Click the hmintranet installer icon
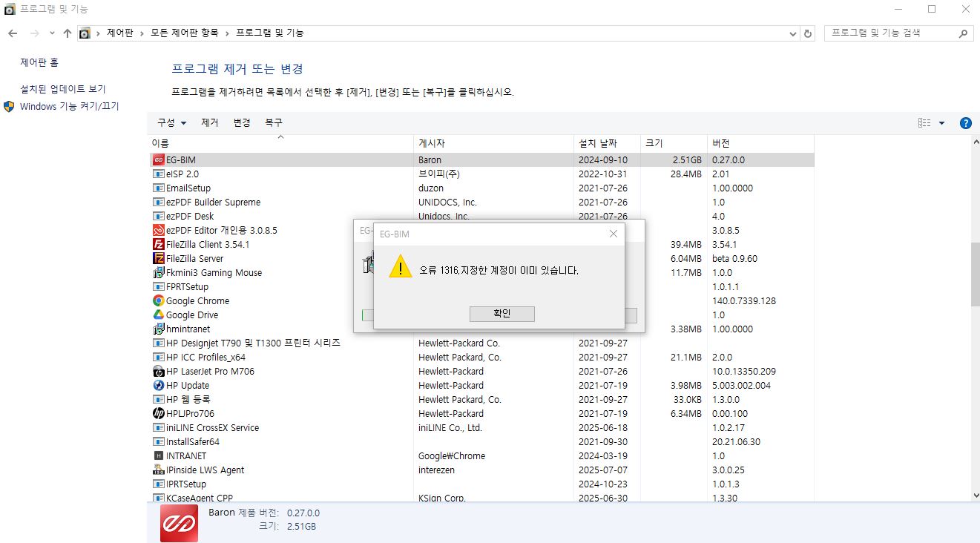980x543 pixels. tap(158, 329)
